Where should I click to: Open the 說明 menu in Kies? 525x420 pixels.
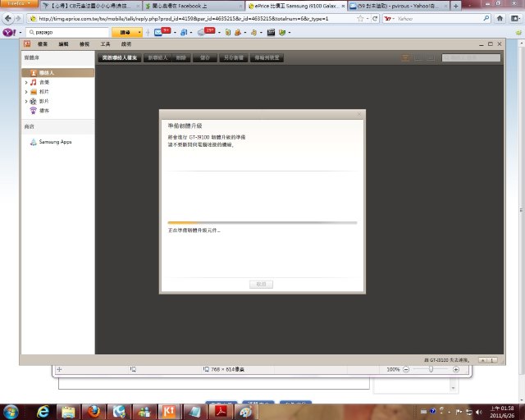[126, 43]
